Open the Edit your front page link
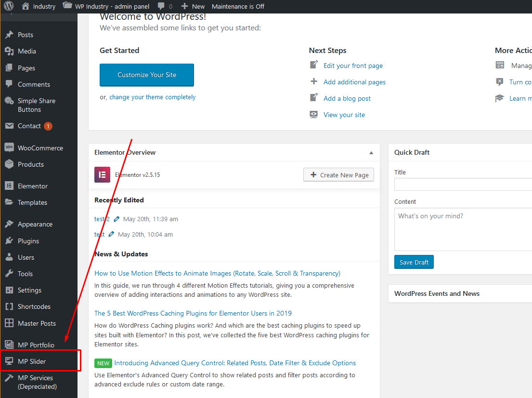 click(353, 66)
